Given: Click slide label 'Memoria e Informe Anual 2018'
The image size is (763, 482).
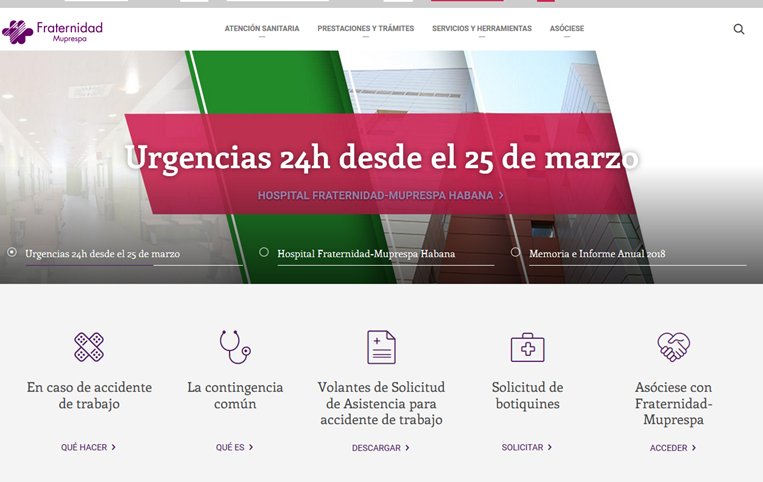Looking at the screenshot, I should tap(597, 254).
